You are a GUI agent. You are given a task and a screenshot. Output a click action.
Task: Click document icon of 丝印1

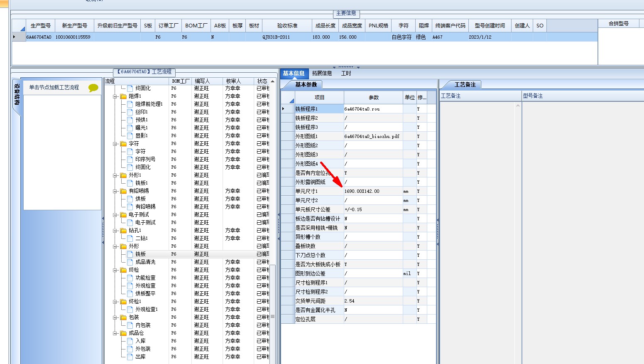130,112
